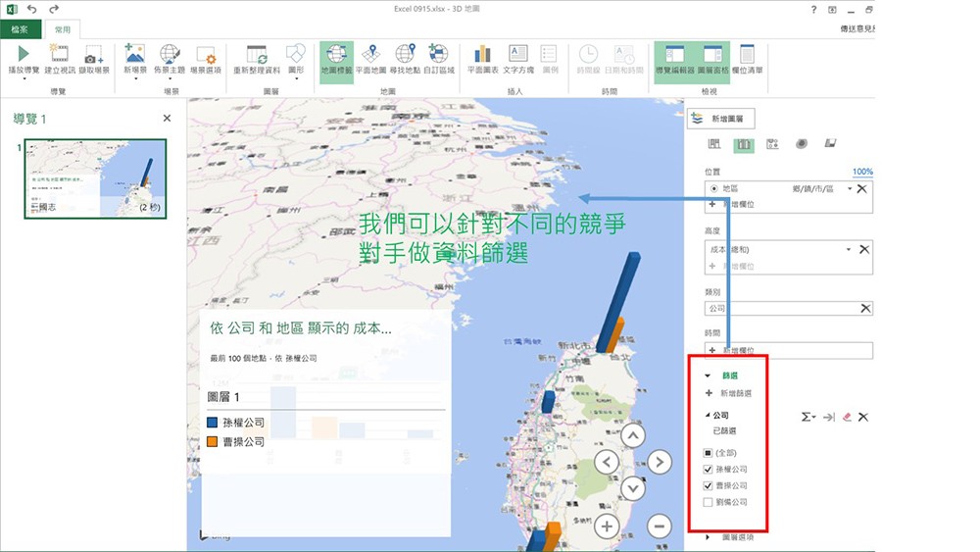Image resolution: width=980 pixels, height=552 pixels.
Task: Click the filter mode arrow icon
Action: (829, 417)
